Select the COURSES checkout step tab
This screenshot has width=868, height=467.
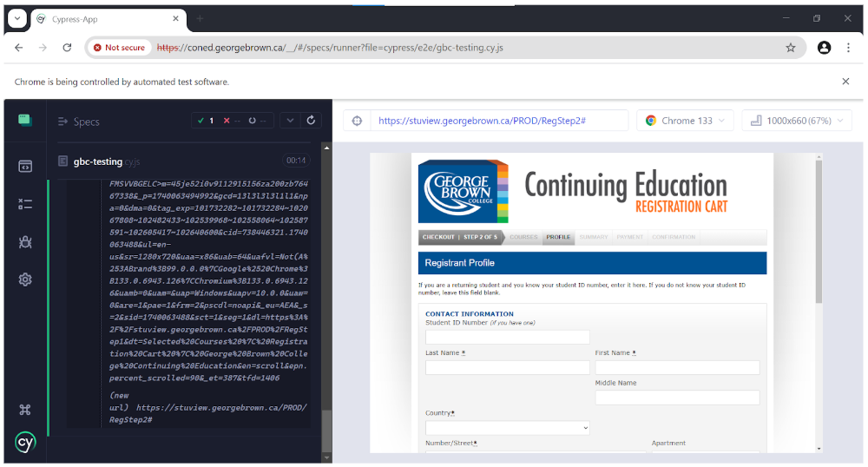pos(523,237)
